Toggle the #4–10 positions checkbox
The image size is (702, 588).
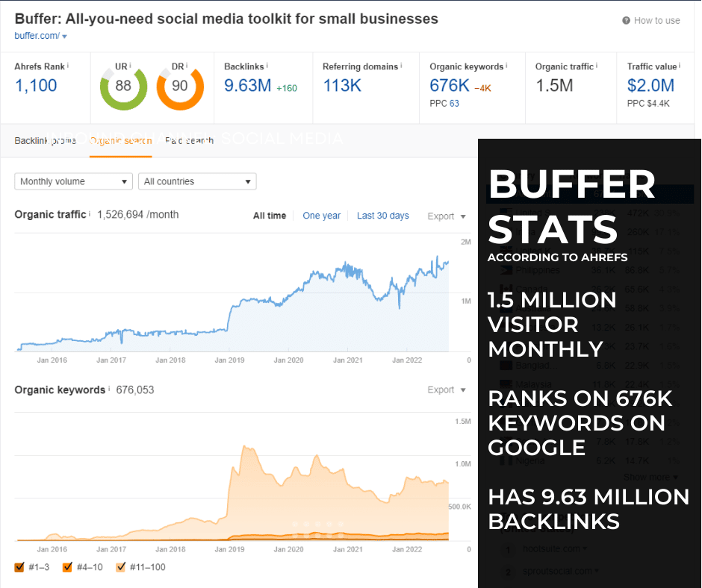pos(68,567)
